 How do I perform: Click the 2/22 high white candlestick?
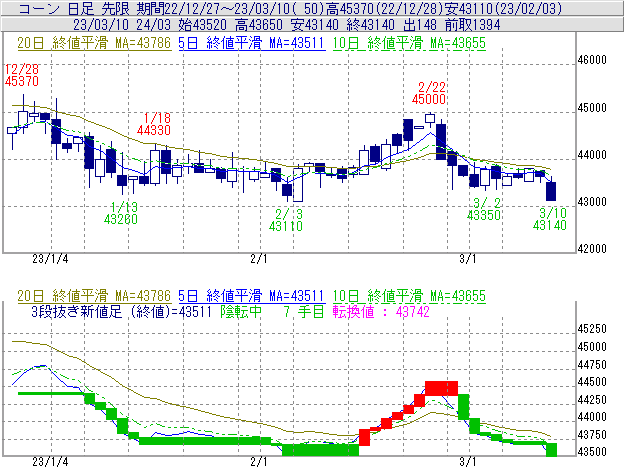(x=430, y=119)
